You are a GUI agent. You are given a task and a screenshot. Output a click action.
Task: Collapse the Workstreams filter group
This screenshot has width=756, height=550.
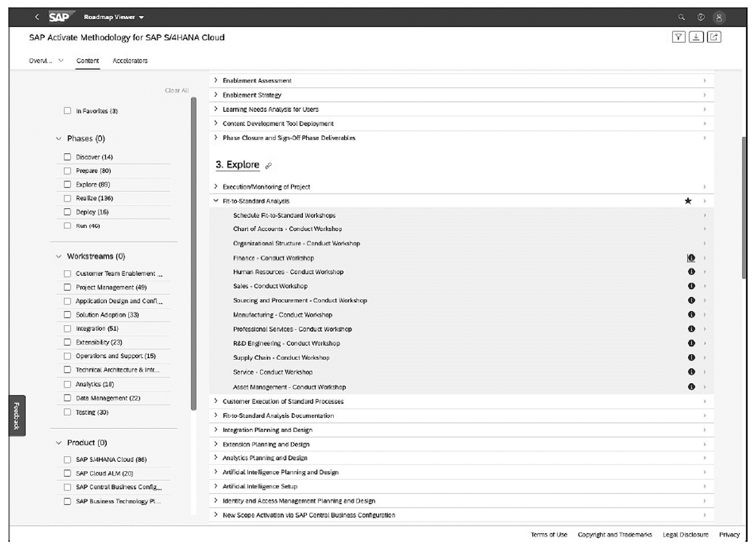click(x=58, y=256)
